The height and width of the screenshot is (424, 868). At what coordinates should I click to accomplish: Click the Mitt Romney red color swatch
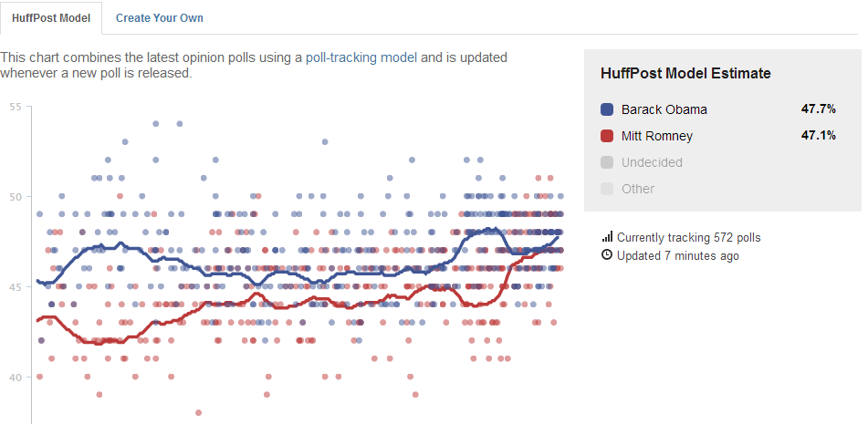pyautogui.click(x=607, y=136)
